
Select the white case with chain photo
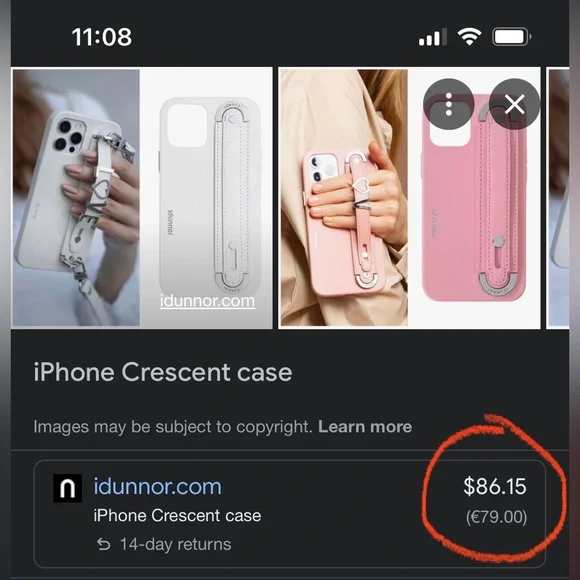click(76, 198)
